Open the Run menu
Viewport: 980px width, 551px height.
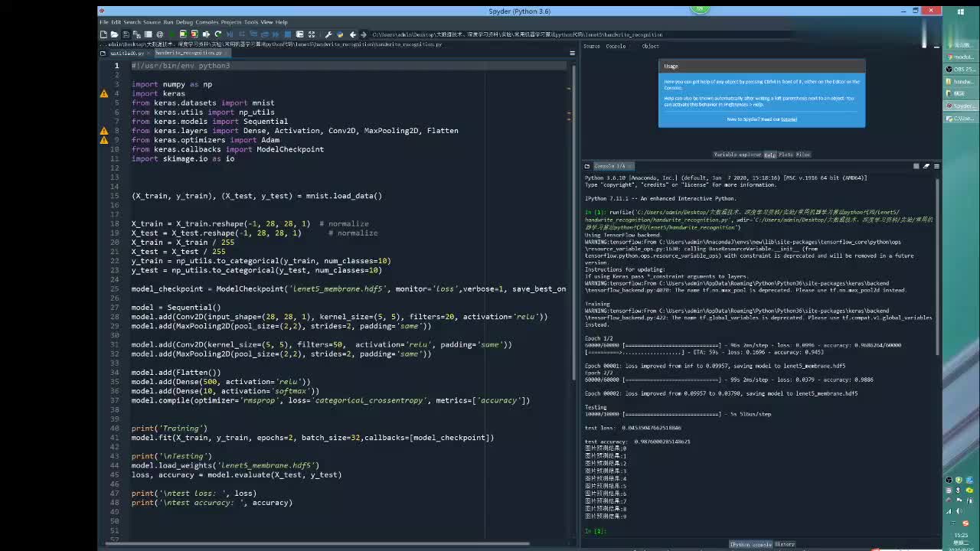point(168,22)
